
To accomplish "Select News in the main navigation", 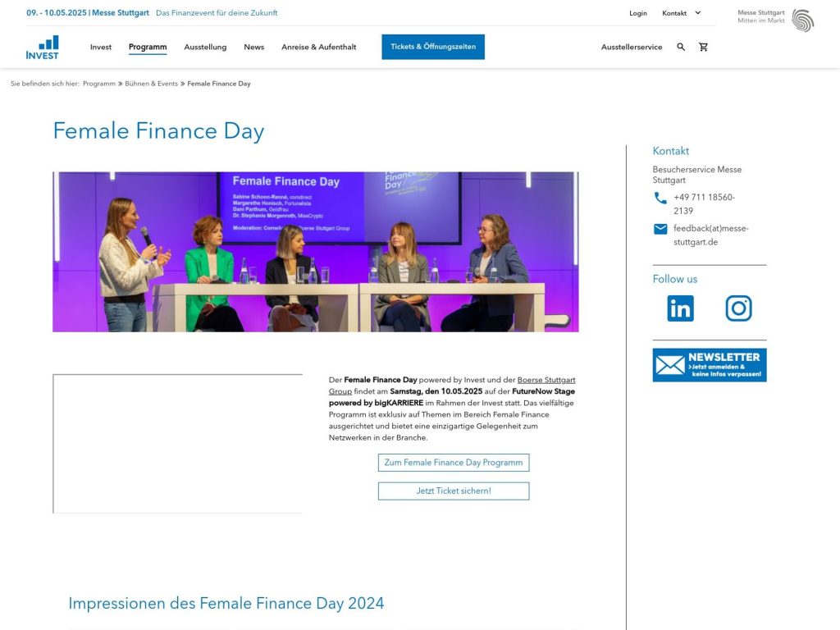I will coord(254,47).
